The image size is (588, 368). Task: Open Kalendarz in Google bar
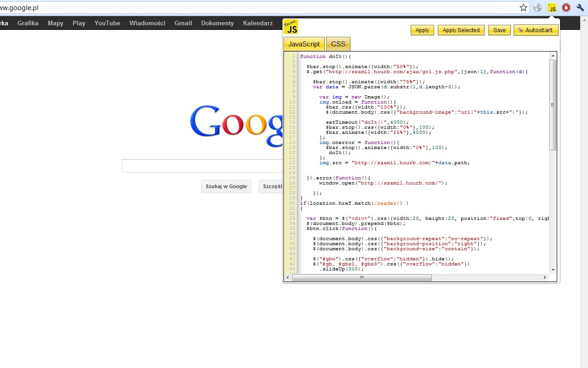coord(258,23)
